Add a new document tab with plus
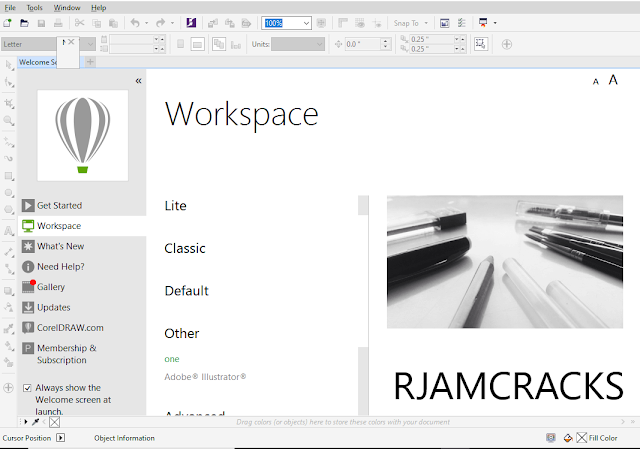The width and height of the screenshot is (640, 449). coord(90,62)
